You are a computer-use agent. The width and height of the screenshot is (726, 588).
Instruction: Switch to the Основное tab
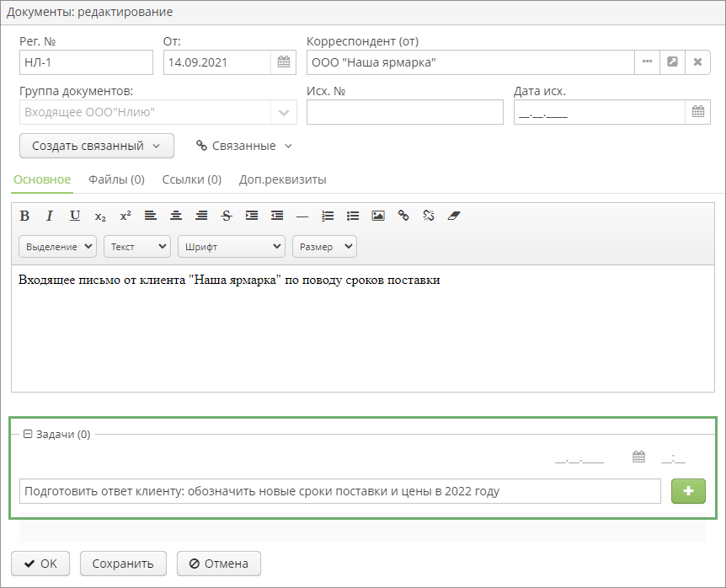pyautogui.click(x=42, y=179)
